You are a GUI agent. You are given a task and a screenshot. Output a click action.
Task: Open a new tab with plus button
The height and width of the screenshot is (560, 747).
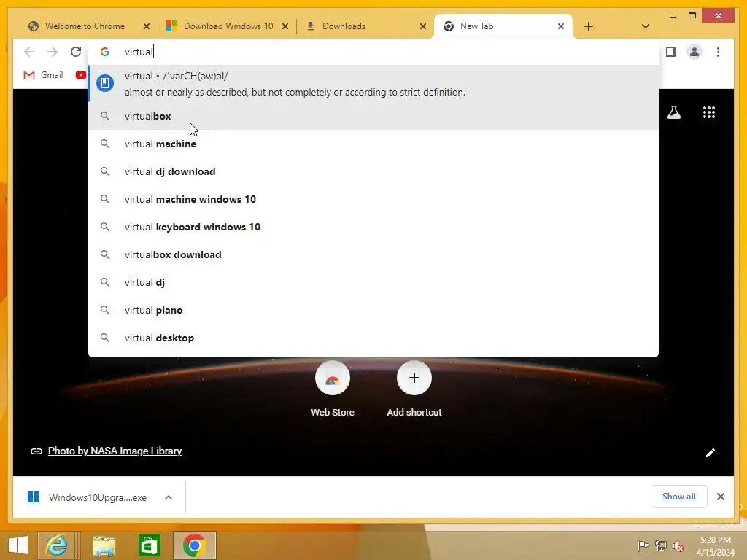[589, 26]
